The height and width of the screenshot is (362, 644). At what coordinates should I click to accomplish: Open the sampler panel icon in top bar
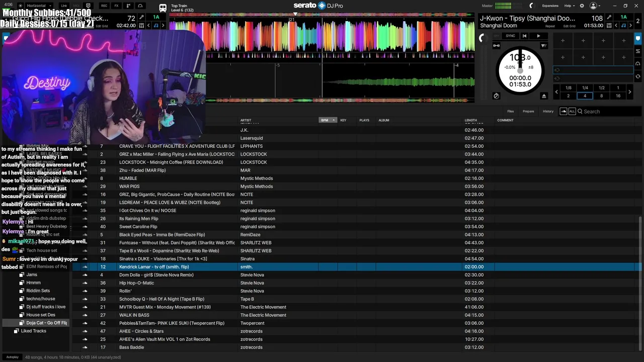pyautogui.click(x=128, y=6)
